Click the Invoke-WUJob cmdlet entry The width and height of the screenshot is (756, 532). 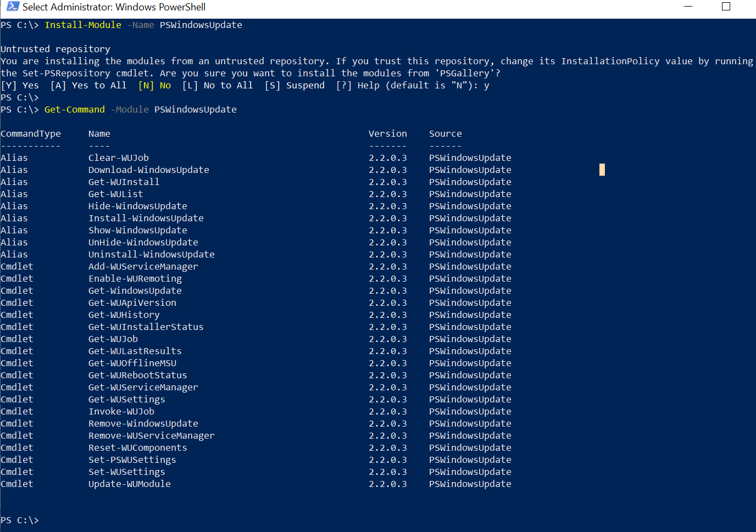pos(121,411)
